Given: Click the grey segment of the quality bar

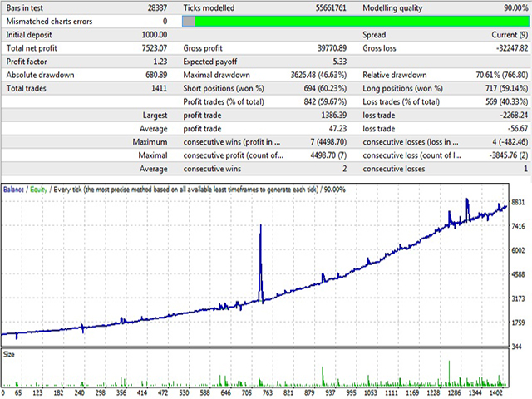Looking at the screenshot, I should pos(188,21).
